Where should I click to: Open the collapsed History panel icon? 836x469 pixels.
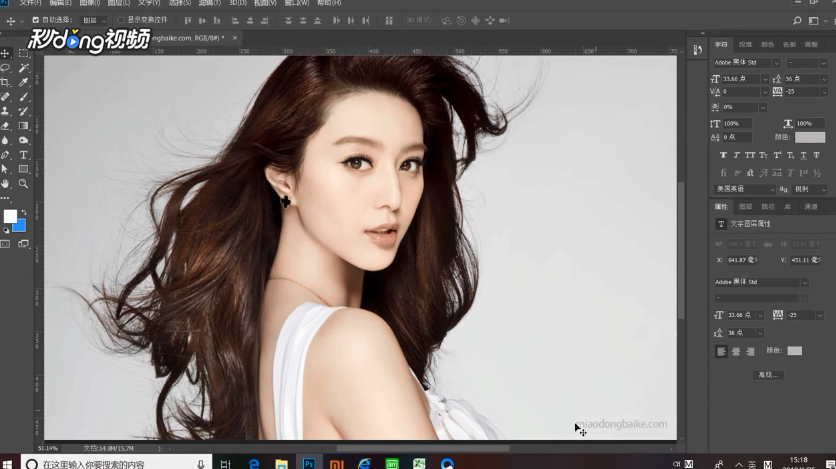[x=697, y=50]
